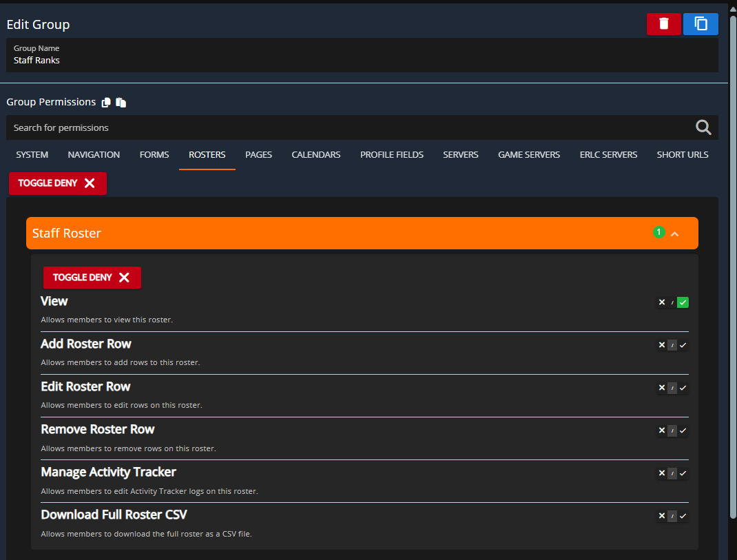Click the magnifying glass search icon
737x560 pixels.
tap(703, 127)
